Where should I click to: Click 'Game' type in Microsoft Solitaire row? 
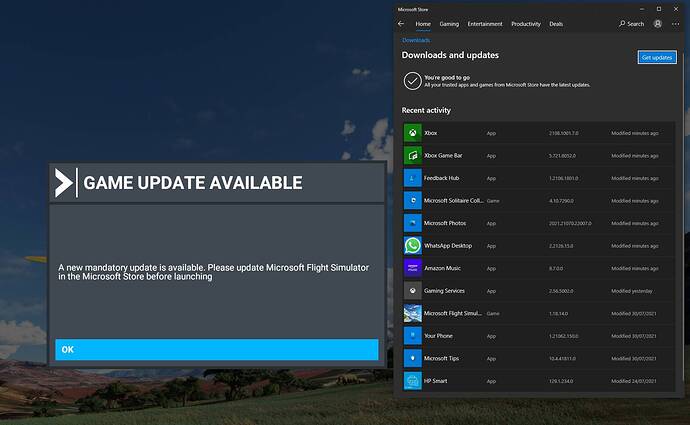pos(493,201)
